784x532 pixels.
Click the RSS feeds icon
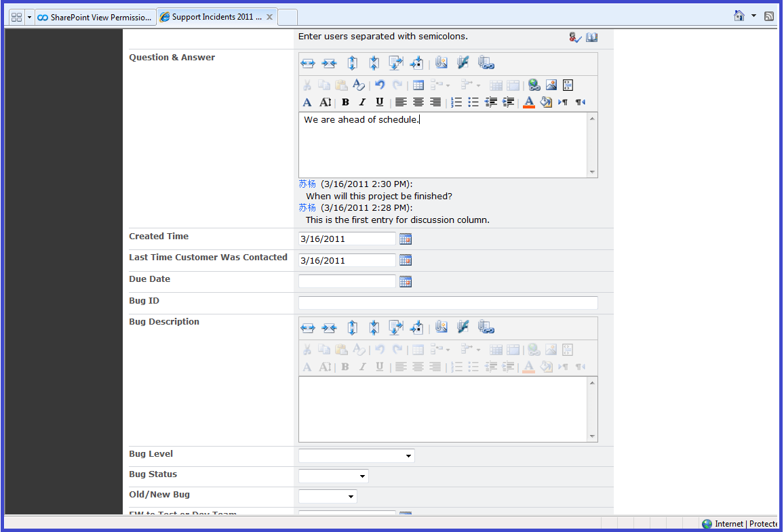[x=769, y=16]
